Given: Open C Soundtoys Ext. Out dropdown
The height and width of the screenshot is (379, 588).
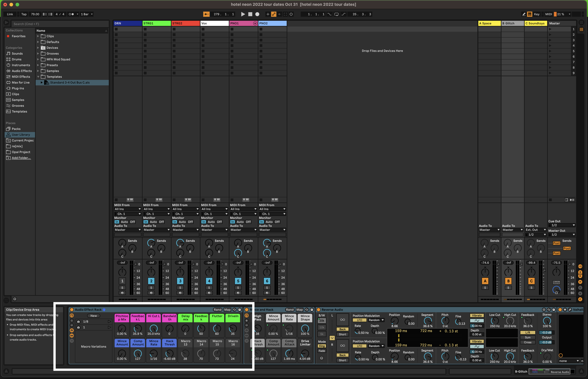Looking at the screenshot, I should (536, 230).
